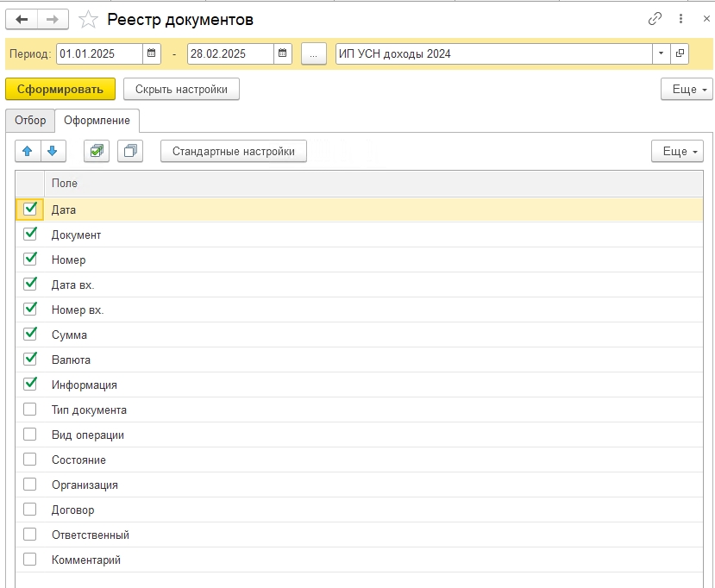This screenshot has height=588, width=715.
Task: Enable the Тип документа checkbox
Action: click(30, 410)
